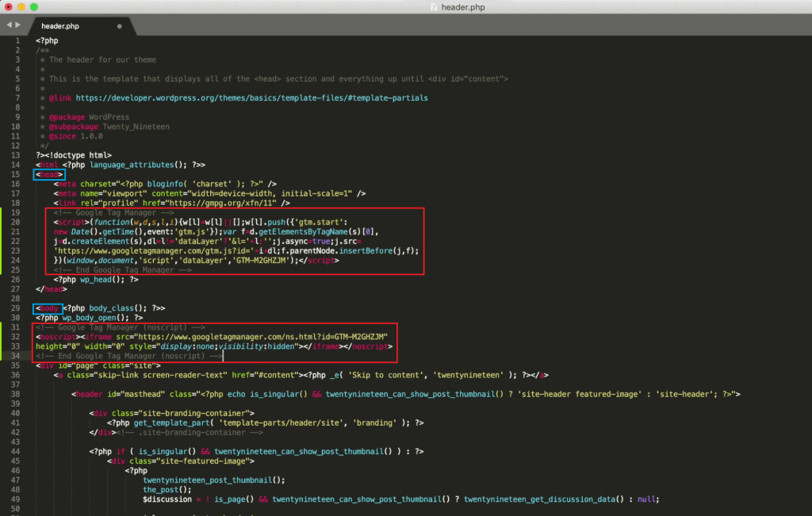Click the unsaved dot on header.php tab
The image size is (812, 516).
(x=120, y=26)
